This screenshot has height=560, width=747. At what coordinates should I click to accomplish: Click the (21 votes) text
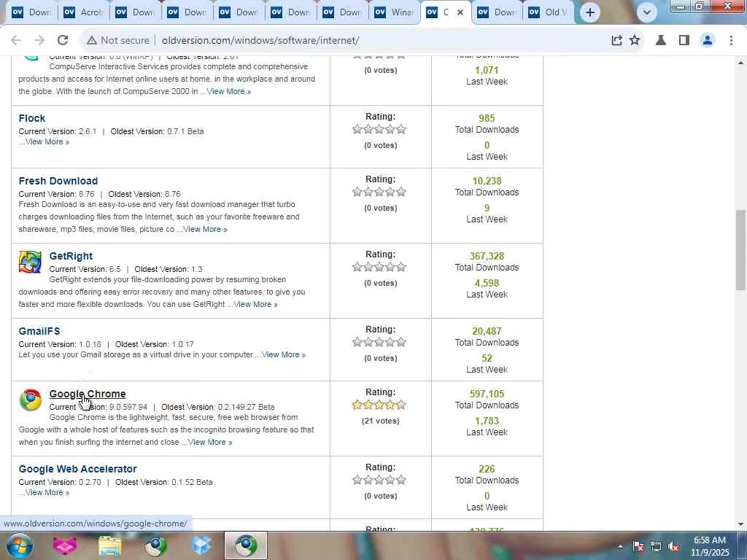tap(380, 421)
